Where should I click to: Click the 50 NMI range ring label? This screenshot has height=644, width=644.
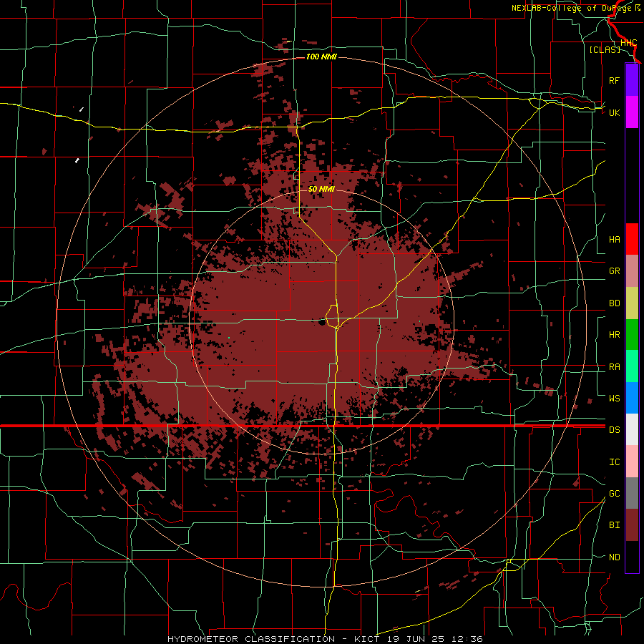pos(321,189)
